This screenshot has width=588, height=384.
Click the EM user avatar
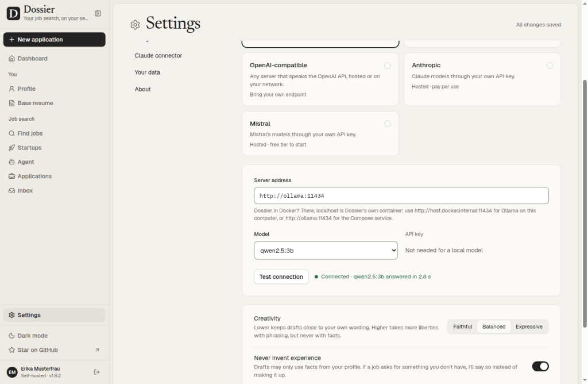click(x=12, y=373)
